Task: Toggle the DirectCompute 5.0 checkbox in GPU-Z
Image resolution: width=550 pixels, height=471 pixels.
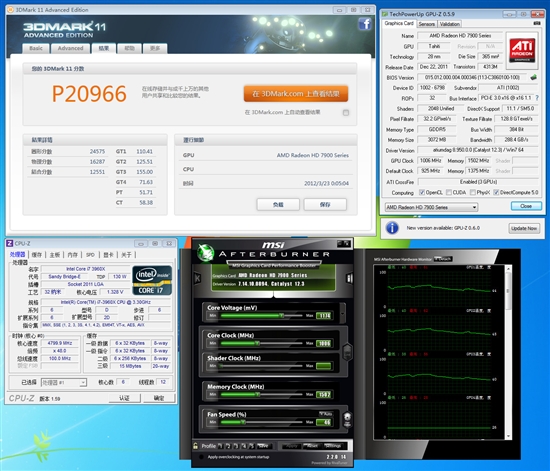Action: [x=496, y=192]
